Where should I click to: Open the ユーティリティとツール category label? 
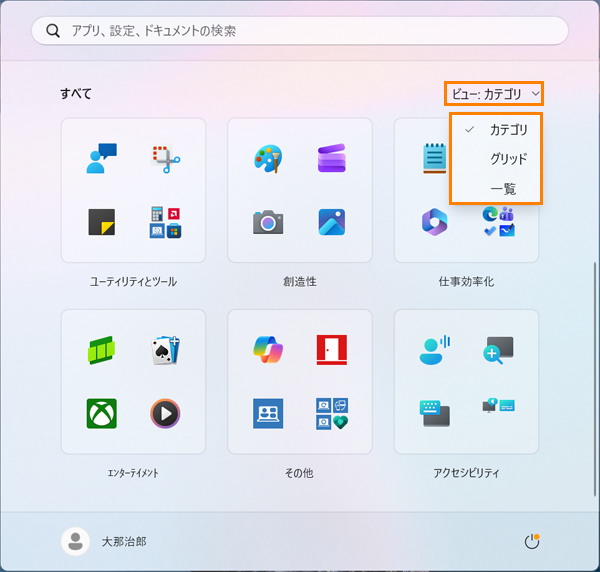point(133,282)
